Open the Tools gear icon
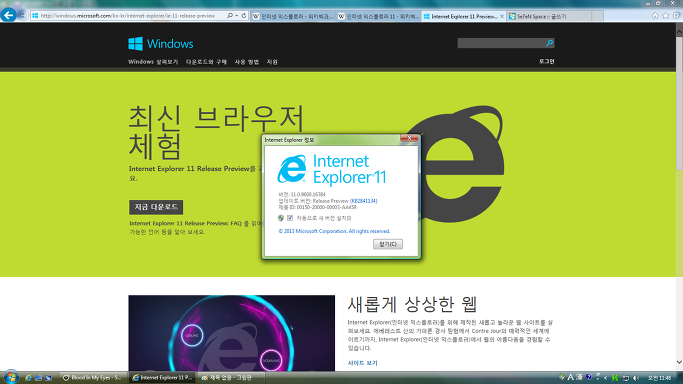Viewport: 683px width, 384px height. tap(676, 16)
